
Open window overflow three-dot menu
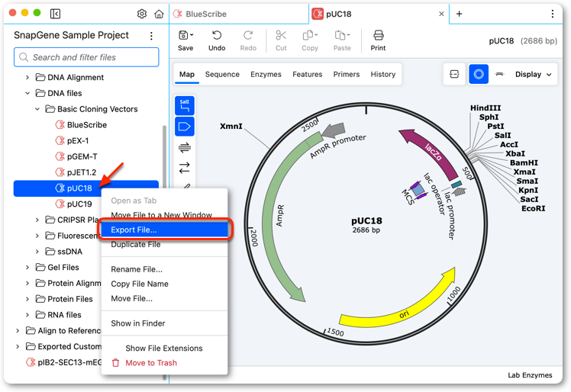coord(553,14)
